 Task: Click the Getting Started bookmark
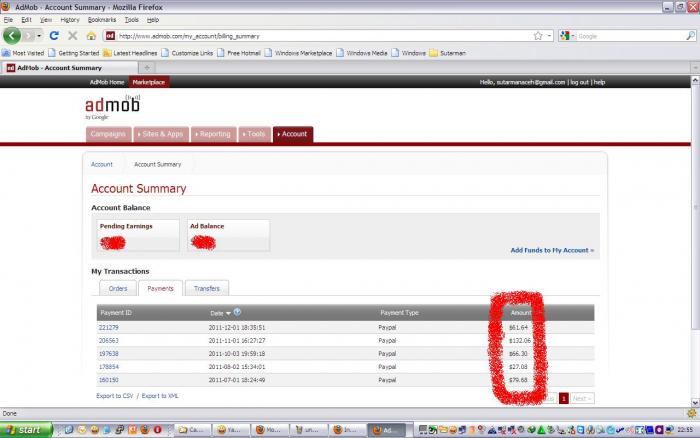74,53
